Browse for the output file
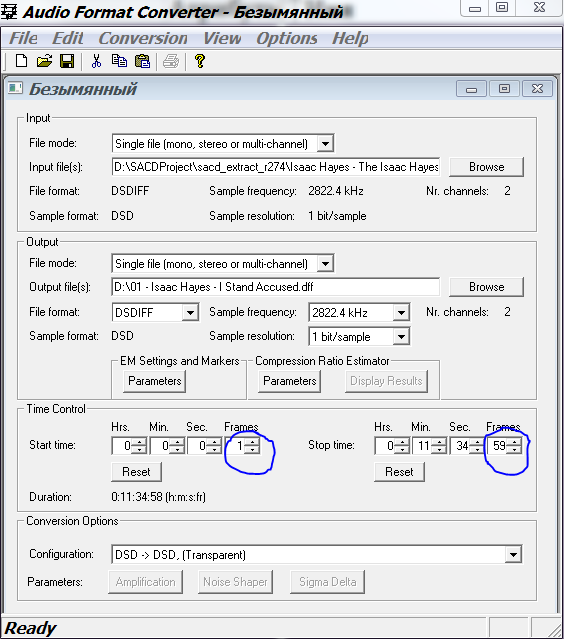Image resolution: width=564 pixels, height=639 pixels. [x=486, y=287]
